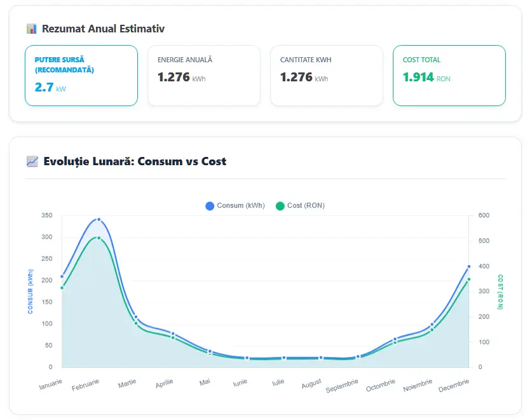Click the line chart icon beside Evoluție Lunară
This screenshot has height=420, width=532.
tap(32, 161)
